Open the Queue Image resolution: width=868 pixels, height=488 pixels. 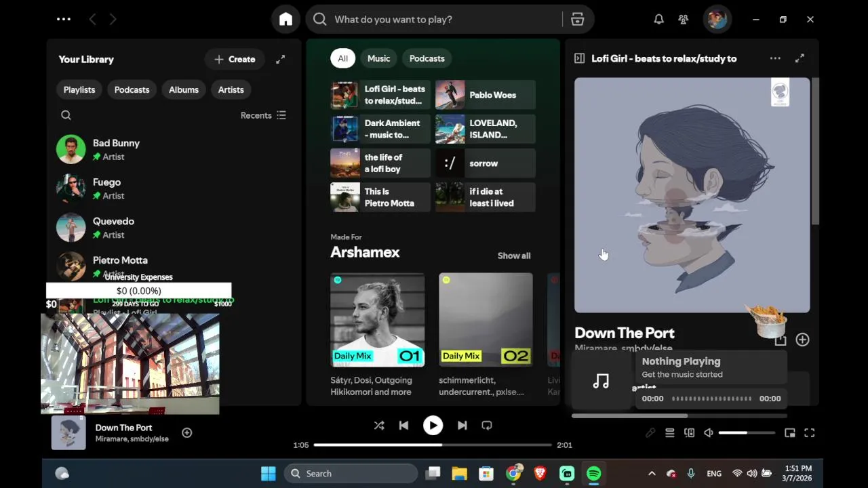[x=669, y=432]
